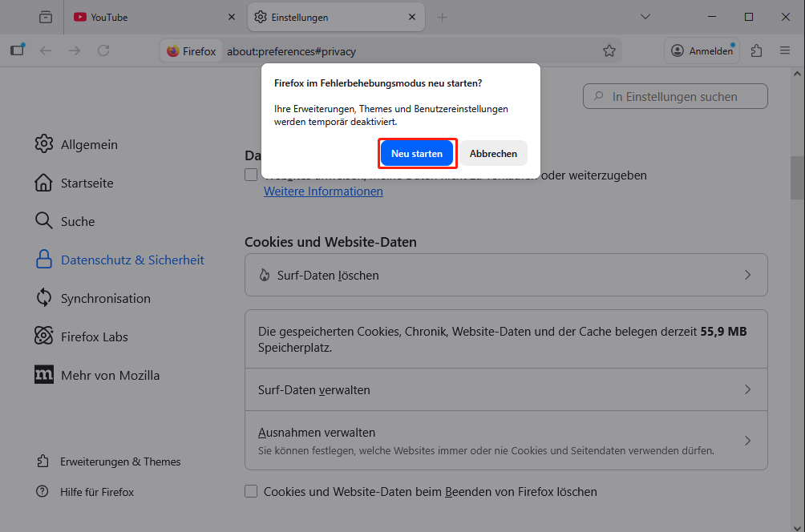This screenshot has height=532, width=805.
Task: Expand Surf-Daten löschen with its chevron
Action: pos(747,275)
